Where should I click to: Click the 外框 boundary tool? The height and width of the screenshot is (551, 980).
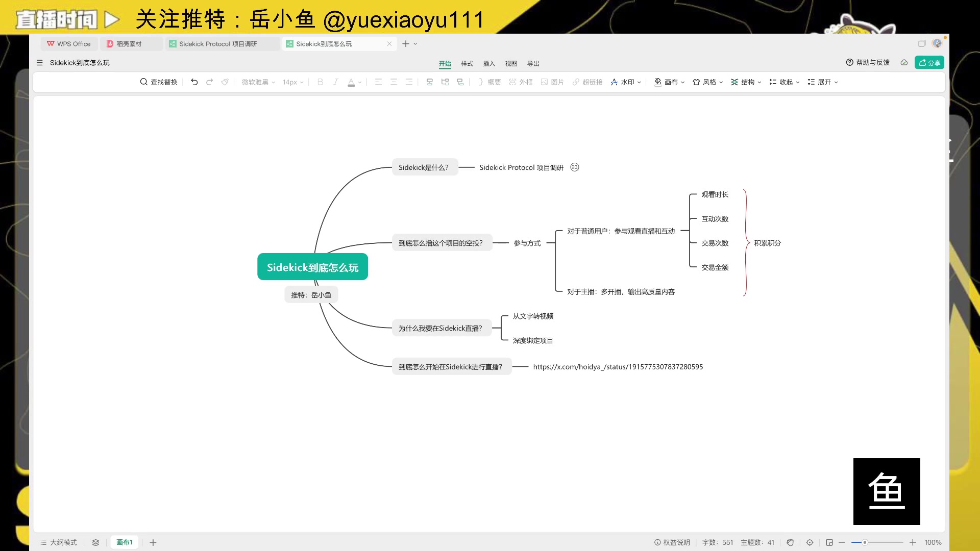(x=521, y=82)
